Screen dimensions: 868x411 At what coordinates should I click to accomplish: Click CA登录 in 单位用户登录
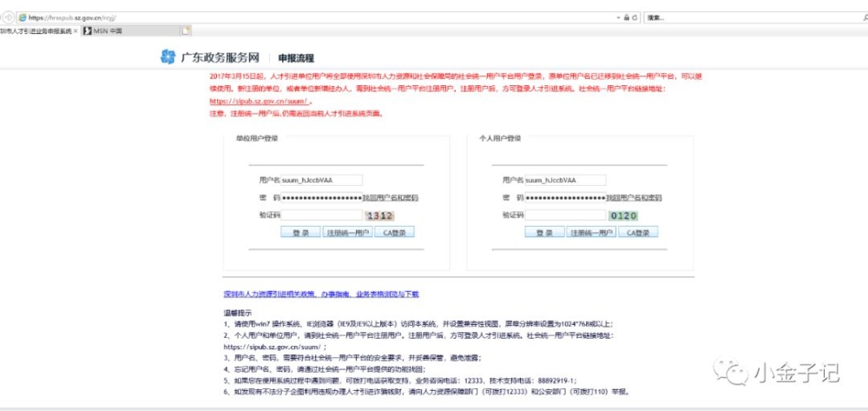point(394,233)
